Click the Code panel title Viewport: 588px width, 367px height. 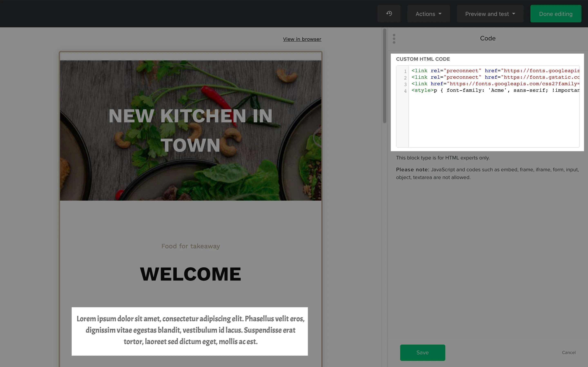click(x=487, y=38)
